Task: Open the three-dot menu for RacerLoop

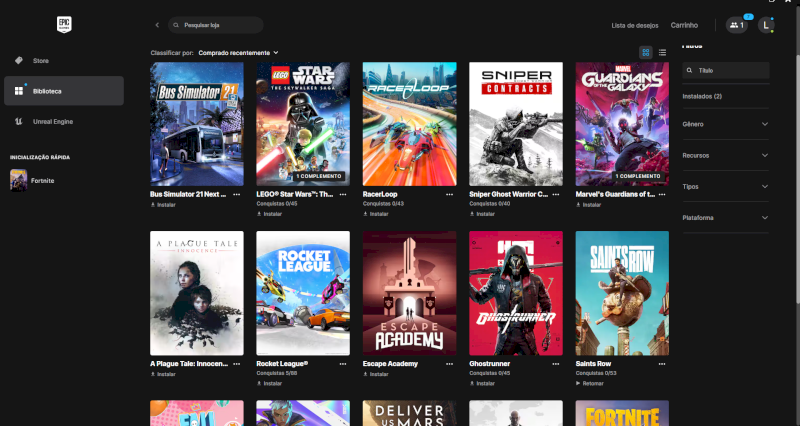Action: tap(450, 195)
